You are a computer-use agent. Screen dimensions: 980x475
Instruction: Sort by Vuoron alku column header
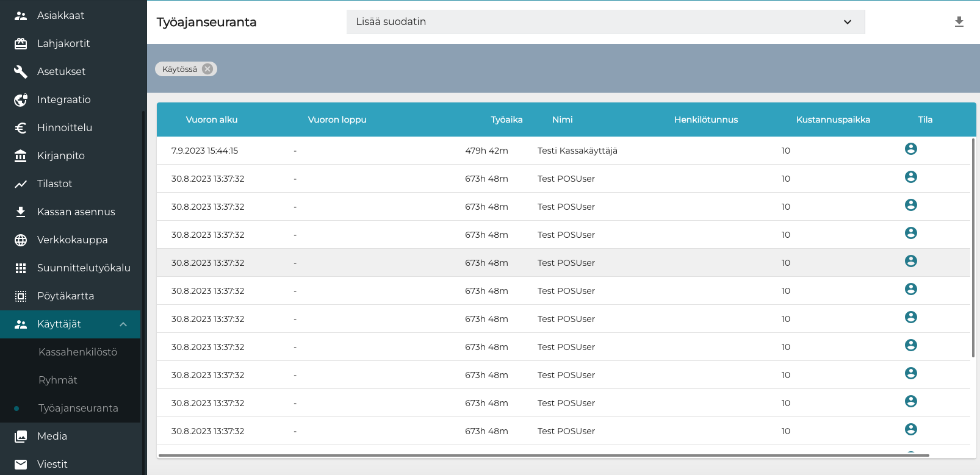click(x=212, y=120)
